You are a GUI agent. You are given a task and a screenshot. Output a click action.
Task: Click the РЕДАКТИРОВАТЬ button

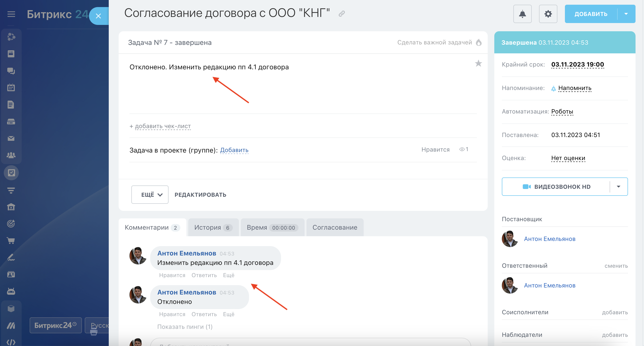(x=200, y=195)
